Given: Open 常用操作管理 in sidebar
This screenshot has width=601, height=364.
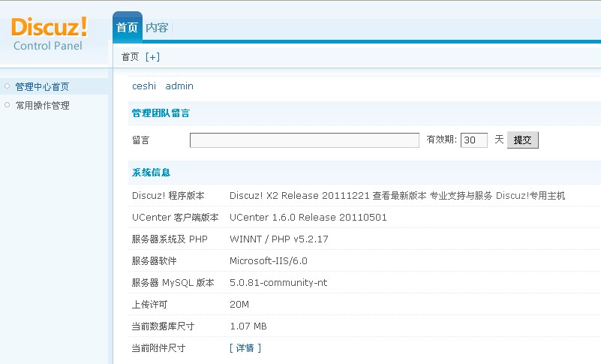Looking at the screenshot, I should tap(42, 106).
